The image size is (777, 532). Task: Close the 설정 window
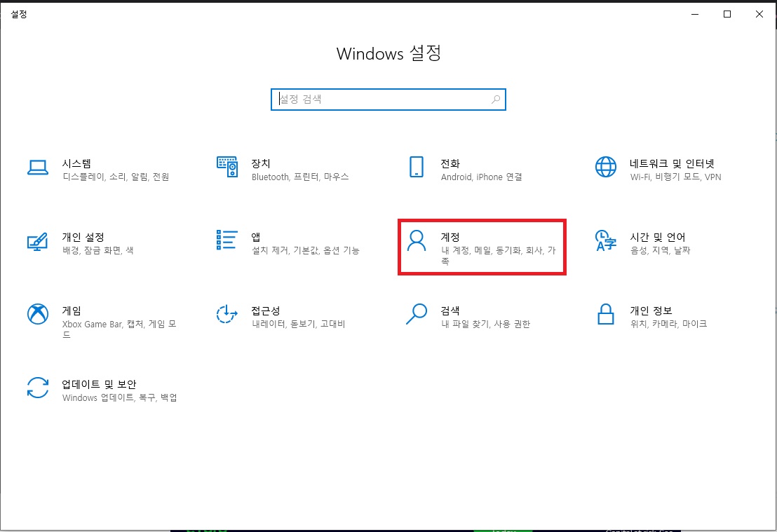pos(759,14)
